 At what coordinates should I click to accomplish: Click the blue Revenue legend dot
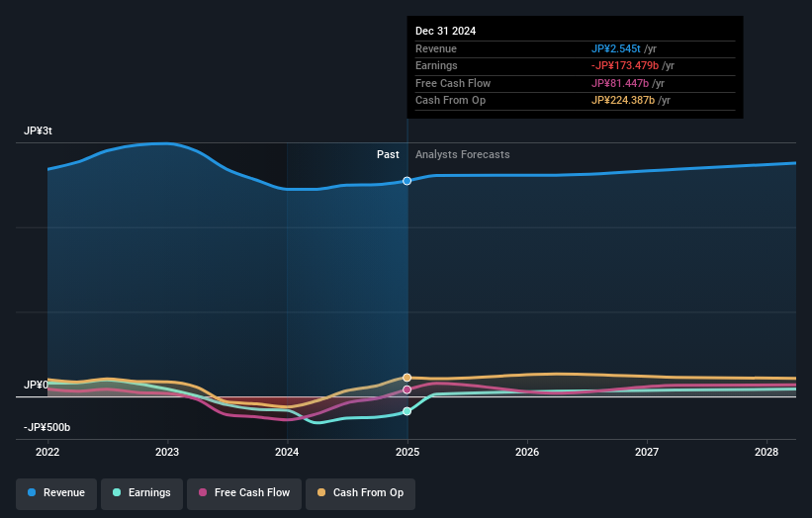tap(32, 492)
